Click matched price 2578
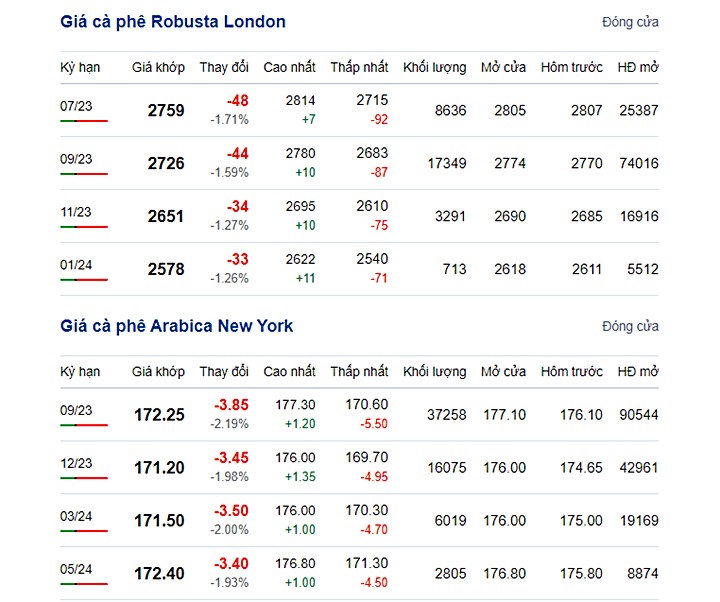720x602 pixels. 166,269
